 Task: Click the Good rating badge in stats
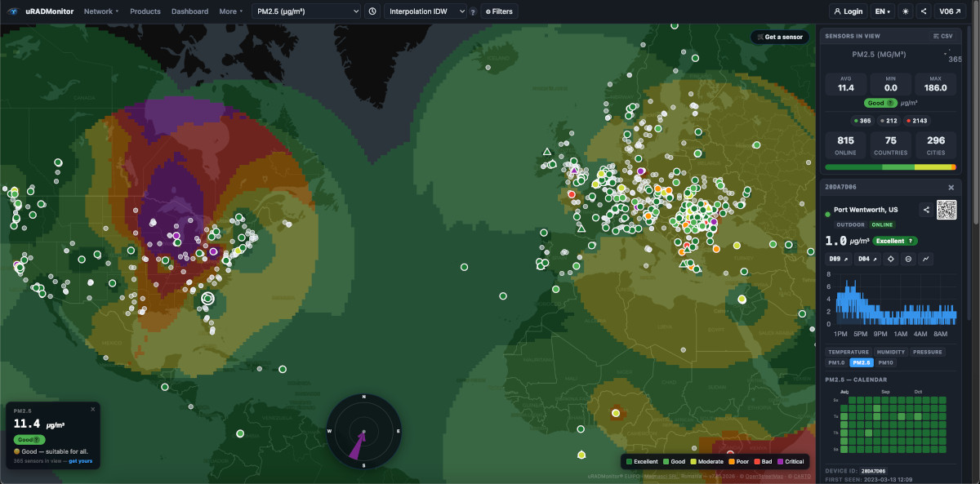coord(879,103)
